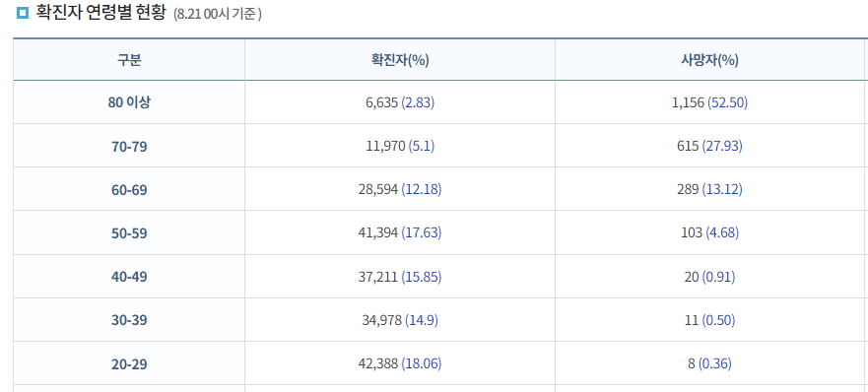This screenshot has height=392, width=868.
Task: Select the 80 이상 row label
Action: 129,102
